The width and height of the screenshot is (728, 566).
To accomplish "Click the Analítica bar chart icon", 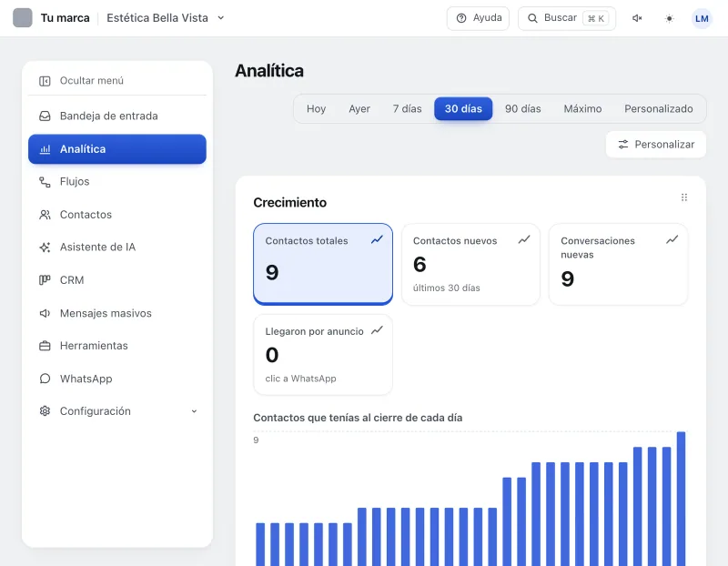I will pyautogui.click(x=45, y=149).
